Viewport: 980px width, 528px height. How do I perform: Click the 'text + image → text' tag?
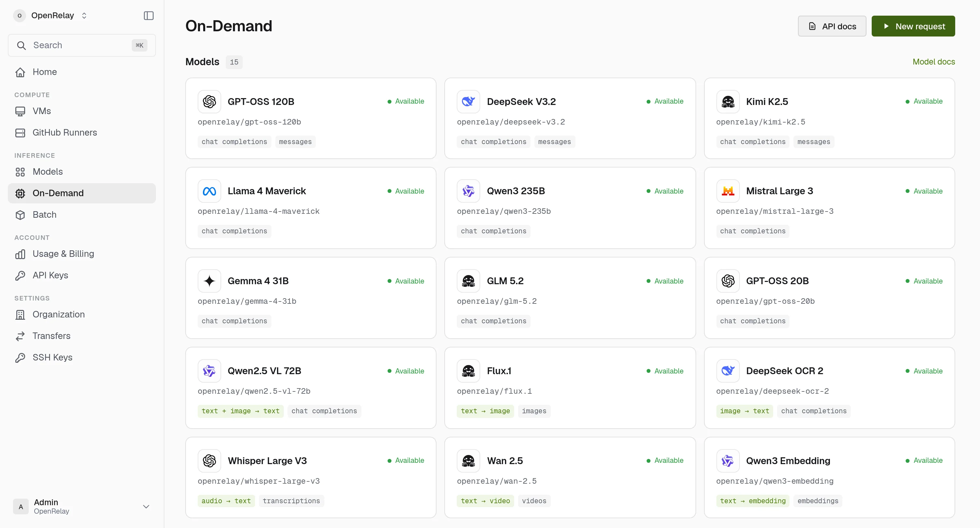(x=240, y=411)
